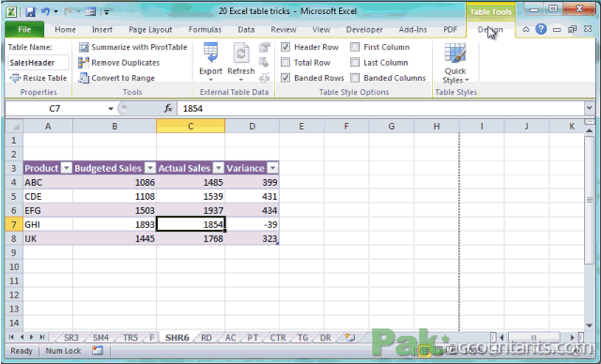The image size is (601, 364).
Task: Switch to the Formulas tab
Action: (x=205, y=29)
